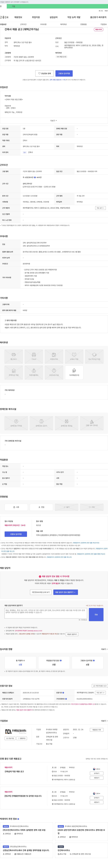Viewport: 108px width, 868px height.
Task: Open the 출산휴가·육아휴직 menu
Action: 98,17
